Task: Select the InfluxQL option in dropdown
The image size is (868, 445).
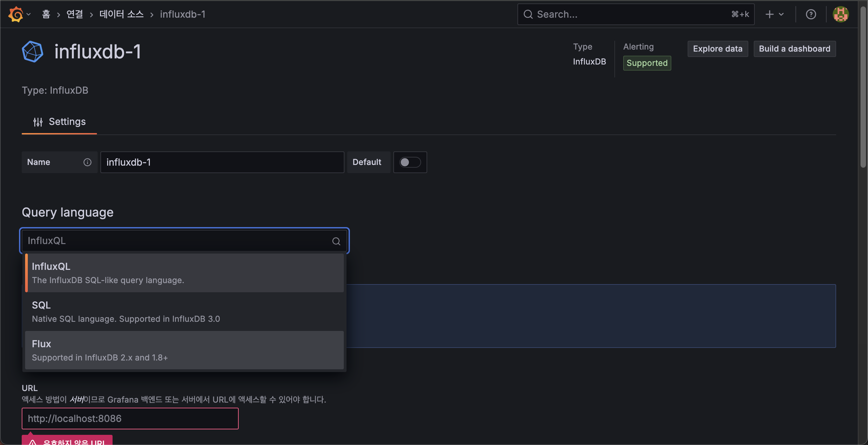Action: [184, 273]
